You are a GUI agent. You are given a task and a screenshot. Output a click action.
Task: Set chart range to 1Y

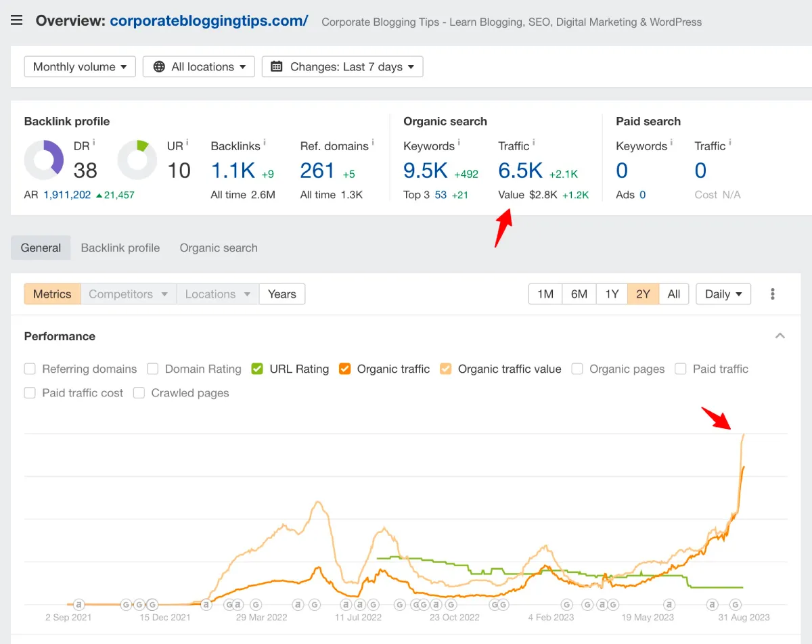click(x=612, y=294)
